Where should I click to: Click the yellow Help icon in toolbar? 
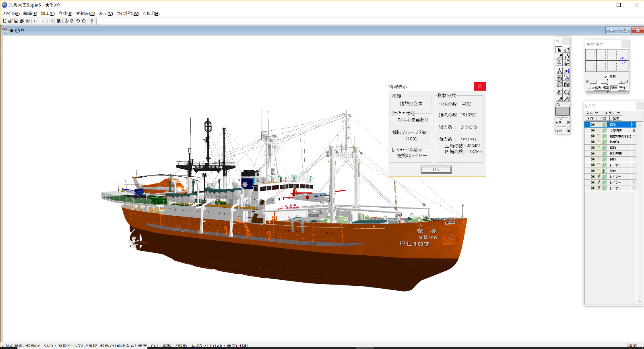pos(92,21)
